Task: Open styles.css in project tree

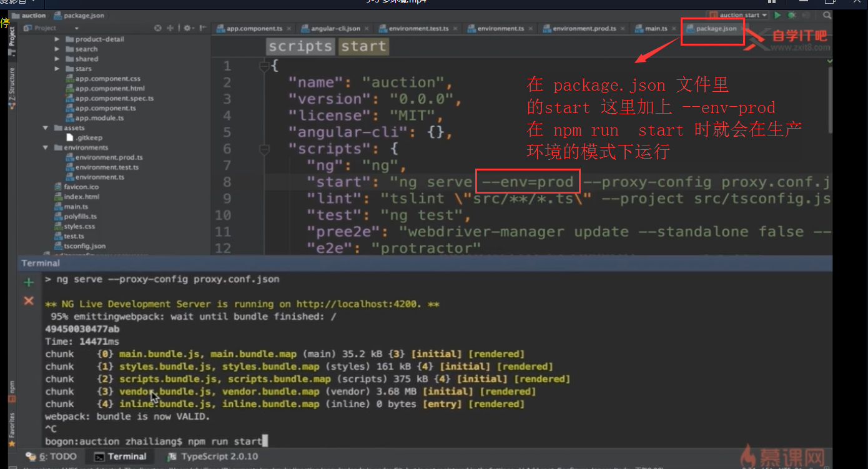Action: 75,227
